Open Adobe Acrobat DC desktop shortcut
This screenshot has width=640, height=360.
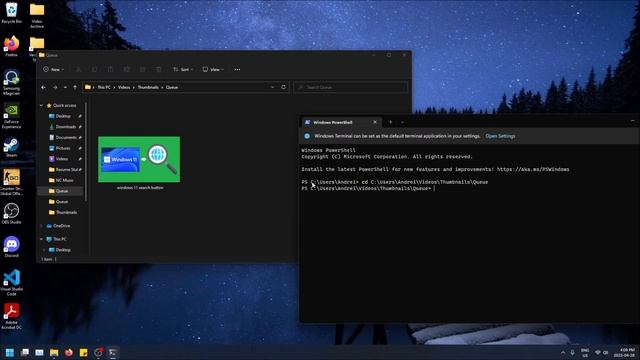pos(11,316)
